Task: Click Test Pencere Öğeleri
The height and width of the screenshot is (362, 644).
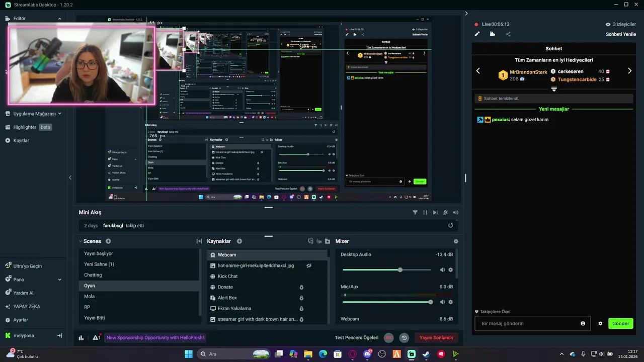Action: click(x=356, y=338)
